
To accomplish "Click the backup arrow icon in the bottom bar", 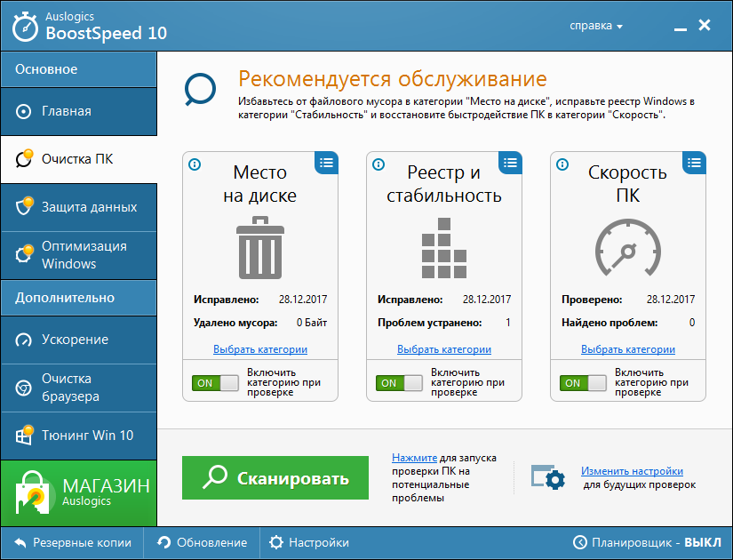I will click(20, 543).
